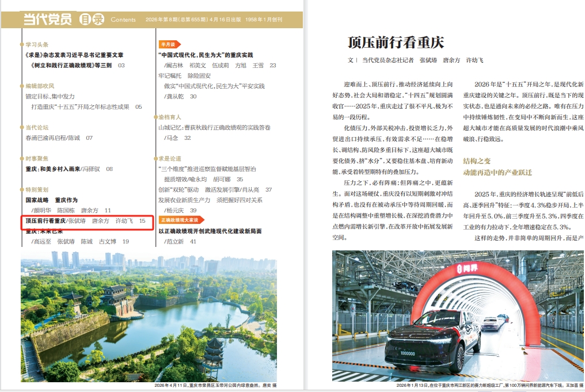Select the 渝档育人 section heading
The height and width of the screenshot is (392, 585).
169,117
